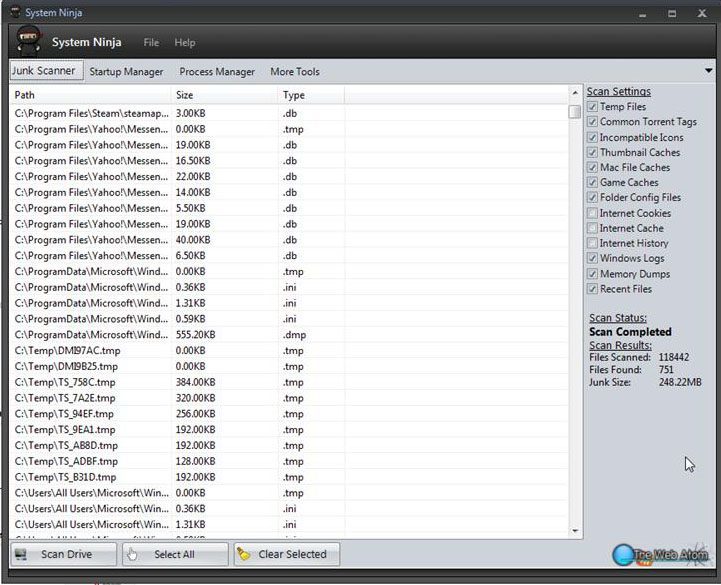Select the Steam steamap... 3.00KB row
Image resolution: width=721 pixels, height=585 pixels.
point(289,113)
